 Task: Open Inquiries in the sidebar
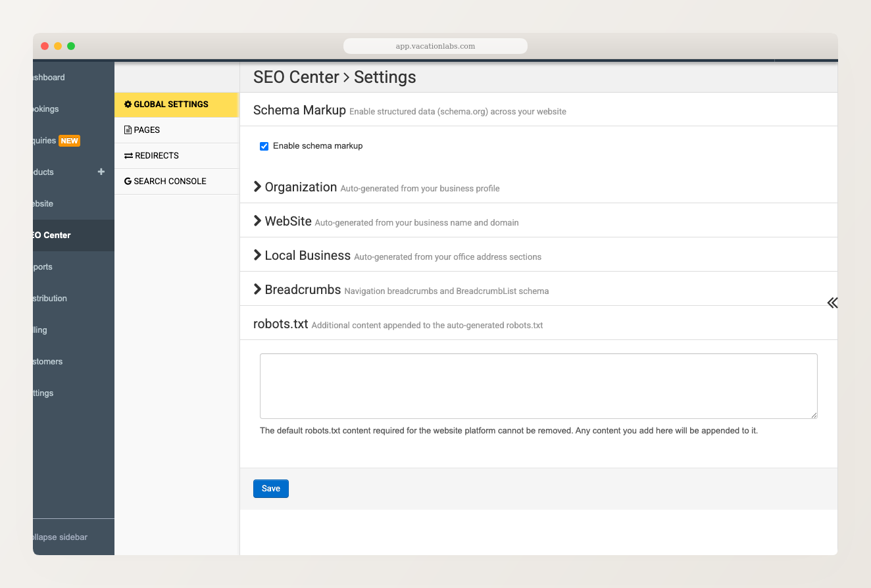(74, 141)
